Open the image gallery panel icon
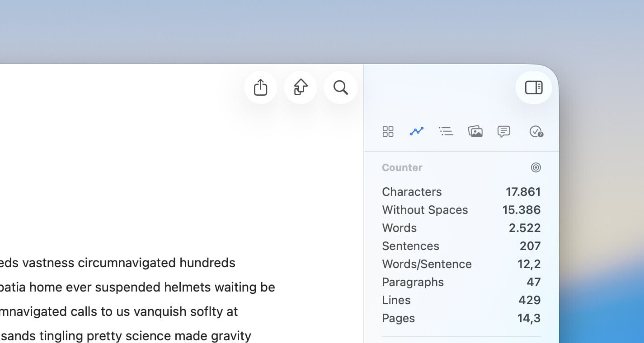The height and width of the screenshot is (343, 644). tap(475, 131)
